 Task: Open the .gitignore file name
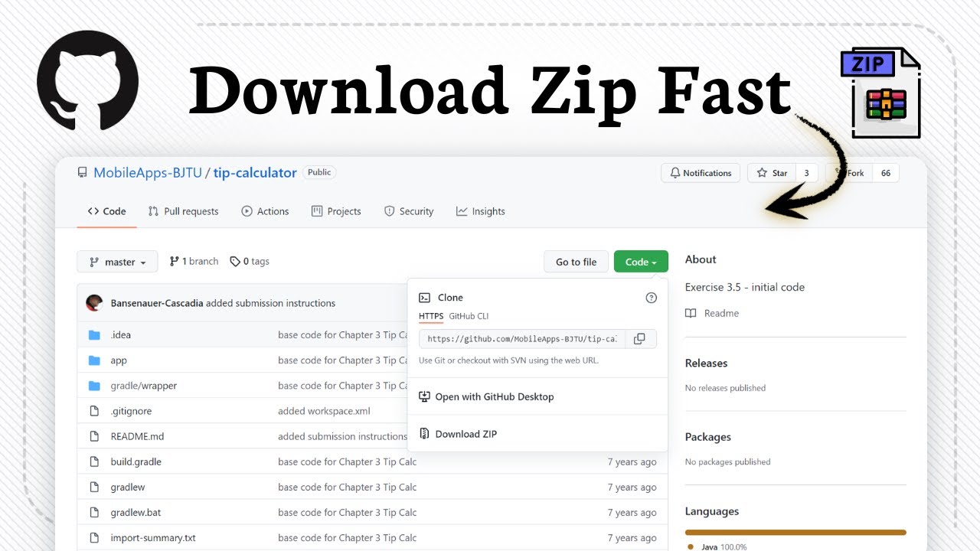click(x=132, y=411)
